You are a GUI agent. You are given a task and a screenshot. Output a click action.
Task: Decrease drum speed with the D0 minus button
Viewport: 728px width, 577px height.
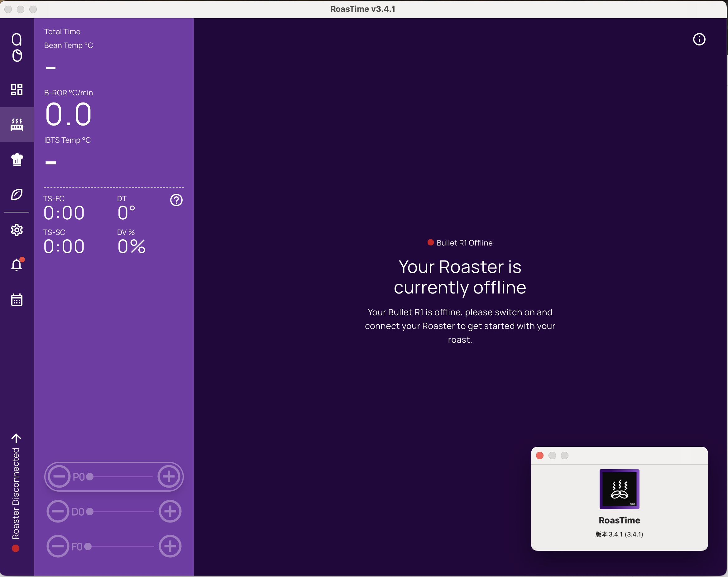pos(58,512)
